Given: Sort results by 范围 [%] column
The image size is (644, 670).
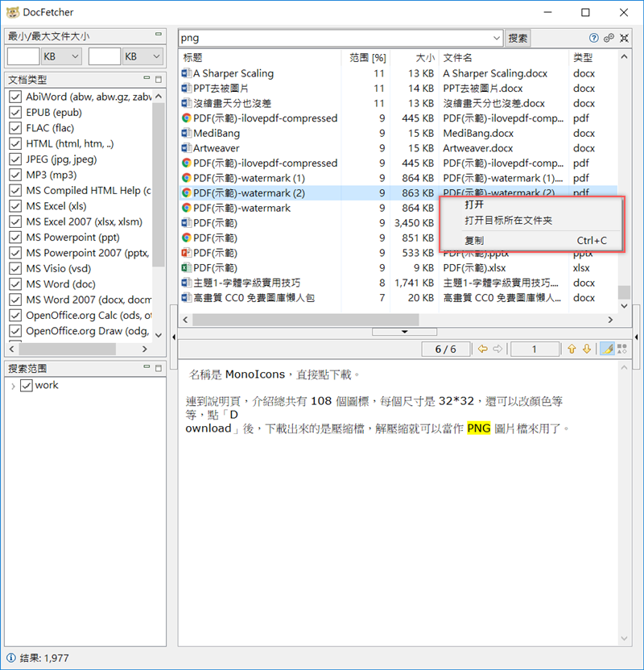Looking at the screenshot, I should coord(367,58).
